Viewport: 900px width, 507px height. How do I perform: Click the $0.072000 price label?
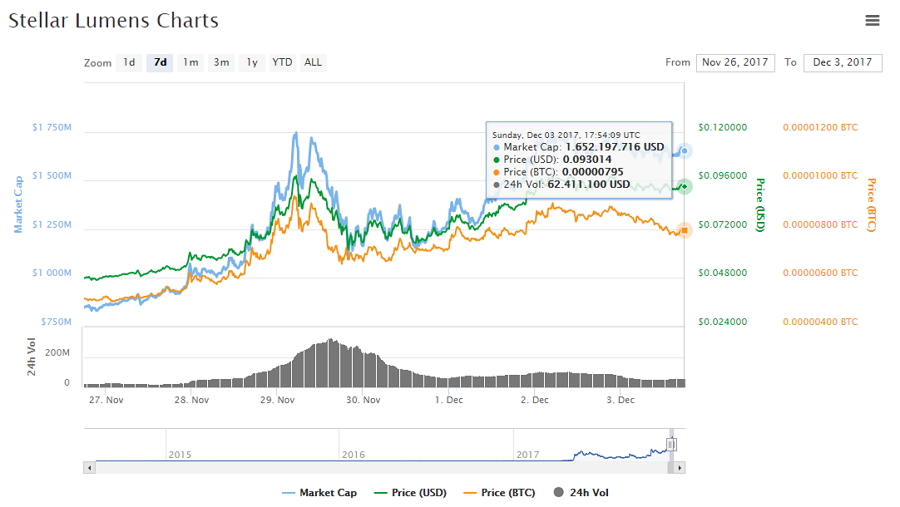(x=723, y=225)
